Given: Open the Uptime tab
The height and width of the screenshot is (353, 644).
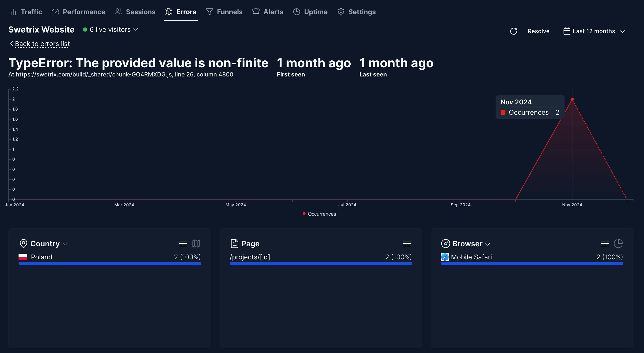Looking at the screenshot, I should [310, 12].
